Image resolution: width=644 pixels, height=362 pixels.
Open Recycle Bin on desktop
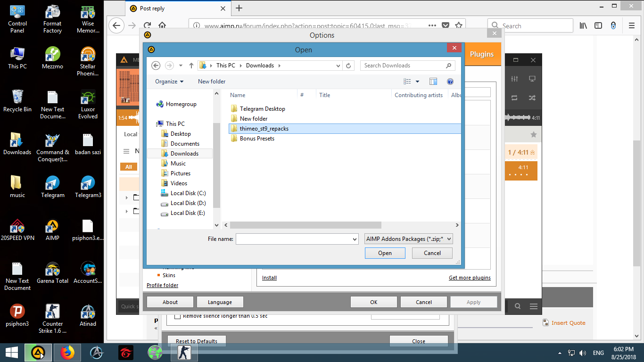17,101
